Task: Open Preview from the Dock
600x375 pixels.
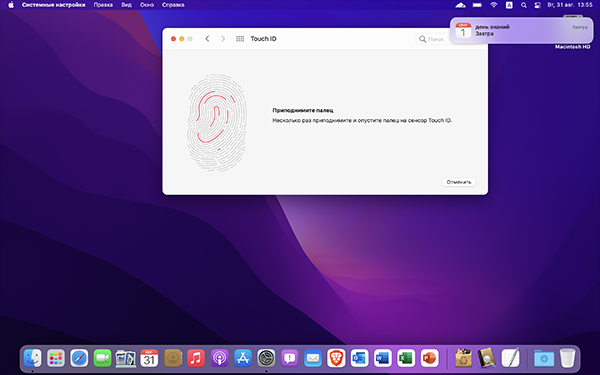Action: (x=126, y=359)
